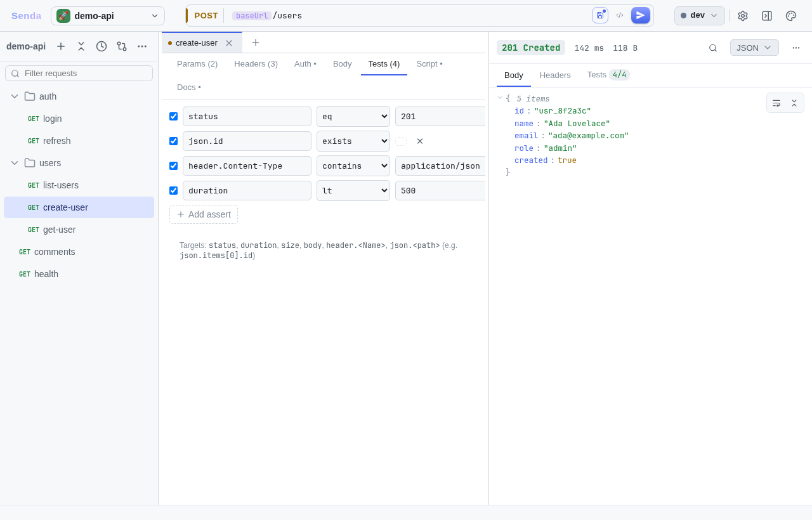This screenshot has width=812, height=520.
Task: Select the create-user request in sidebar
Action: [x=79, y=207]
